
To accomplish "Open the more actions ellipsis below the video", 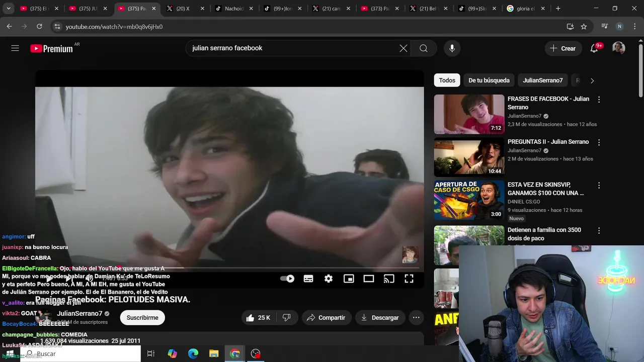I will pos(416,318).
